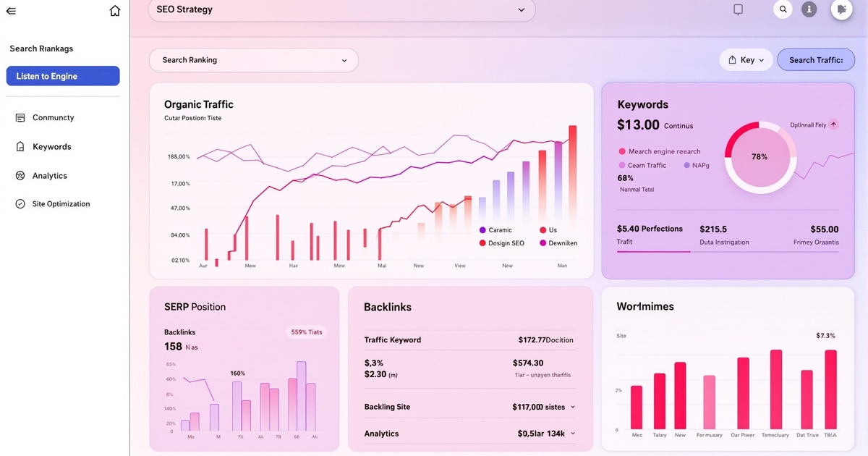Go to home via house icon
This screenshot has height=456, width=868.
(114, 11)
